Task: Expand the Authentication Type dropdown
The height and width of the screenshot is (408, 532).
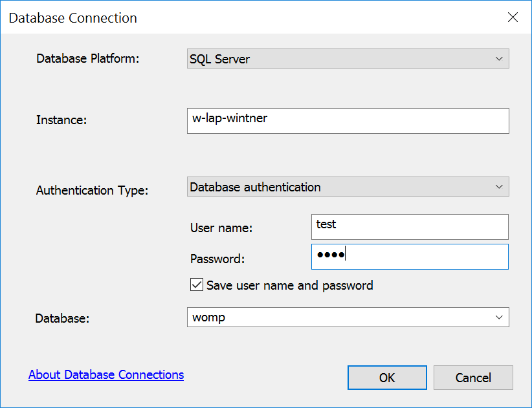Action: (498, 187)
